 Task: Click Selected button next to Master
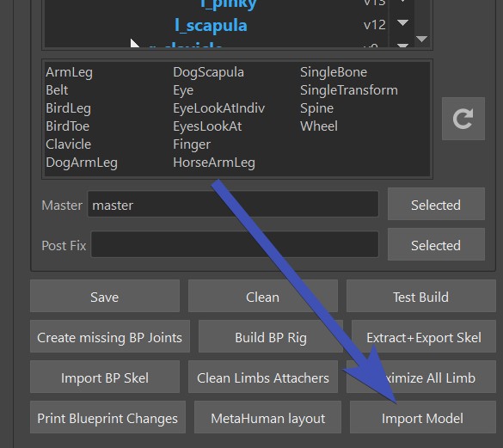pyautogui.click(x=436, y=204)
